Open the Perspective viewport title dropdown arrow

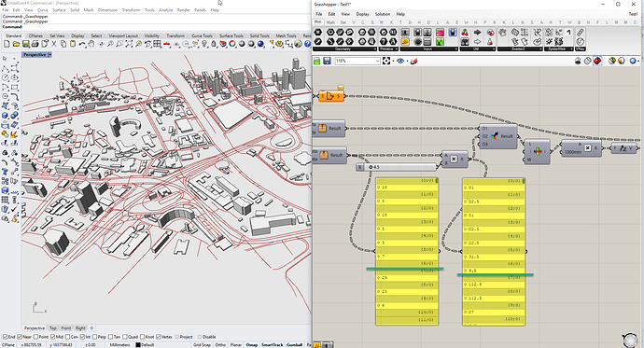(x=49, y=55)
